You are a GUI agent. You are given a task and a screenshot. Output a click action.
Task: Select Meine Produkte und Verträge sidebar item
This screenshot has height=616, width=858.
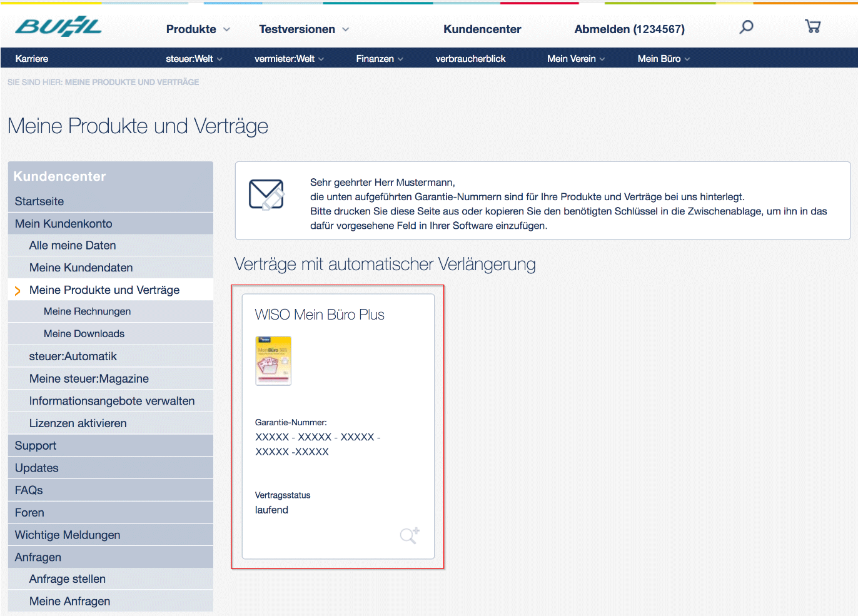pos(111,290)
